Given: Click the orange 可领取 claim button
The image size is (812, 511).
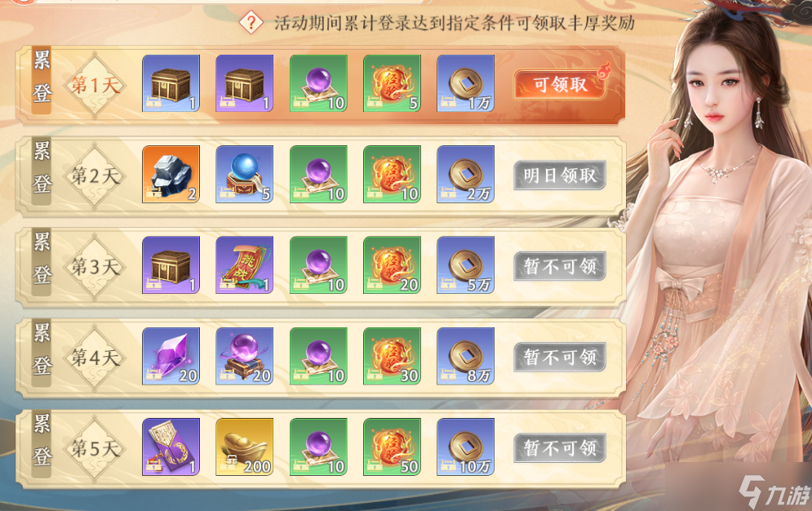Looking at the screenshot, I should coord(560,84).
